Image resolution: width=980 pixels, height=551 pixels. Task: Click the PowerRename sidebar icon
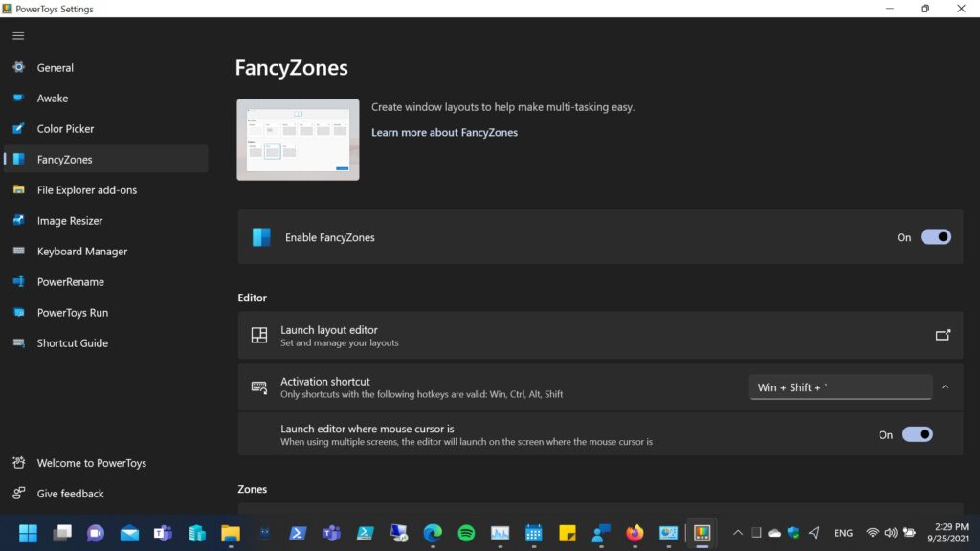[18, 282]
